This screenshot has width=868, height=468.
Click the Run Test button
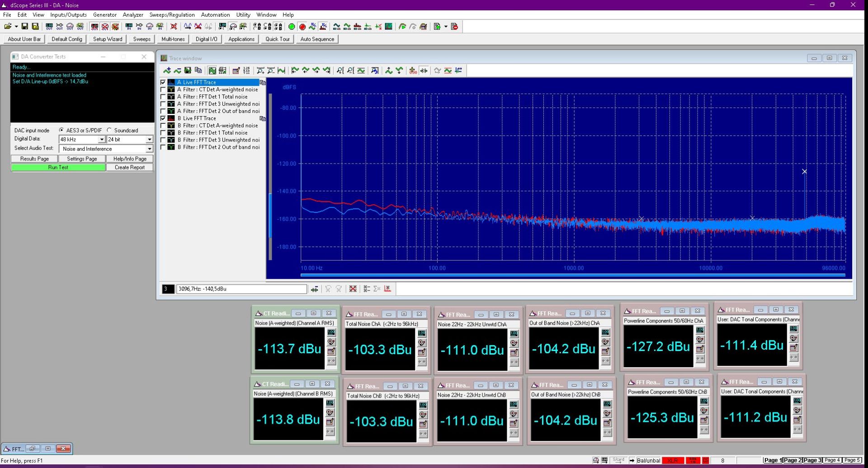[x=58, y=168]
